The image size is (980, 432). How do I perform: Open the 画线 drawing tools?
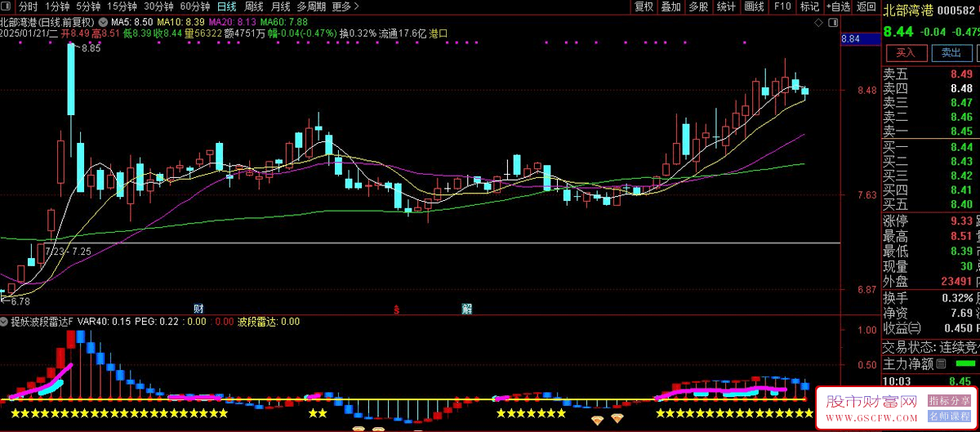pyautogui.click(x=754, y=7)
